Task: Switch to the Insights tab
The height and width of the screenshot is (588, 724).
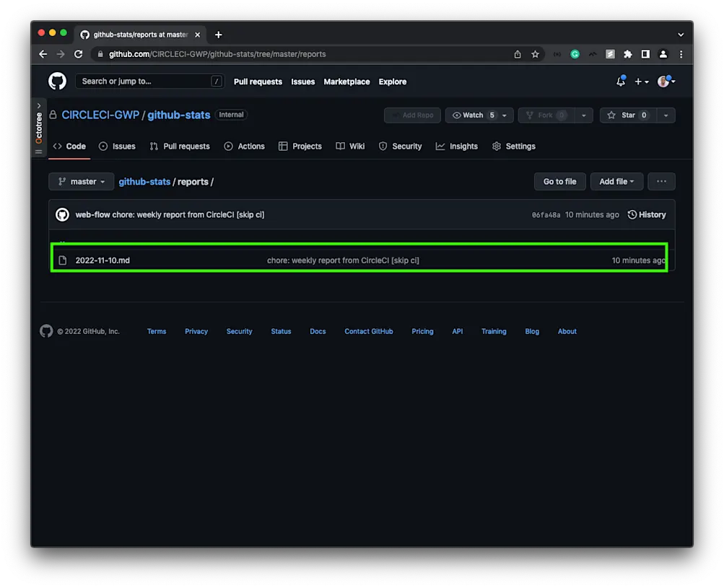Action: (457, 146)
